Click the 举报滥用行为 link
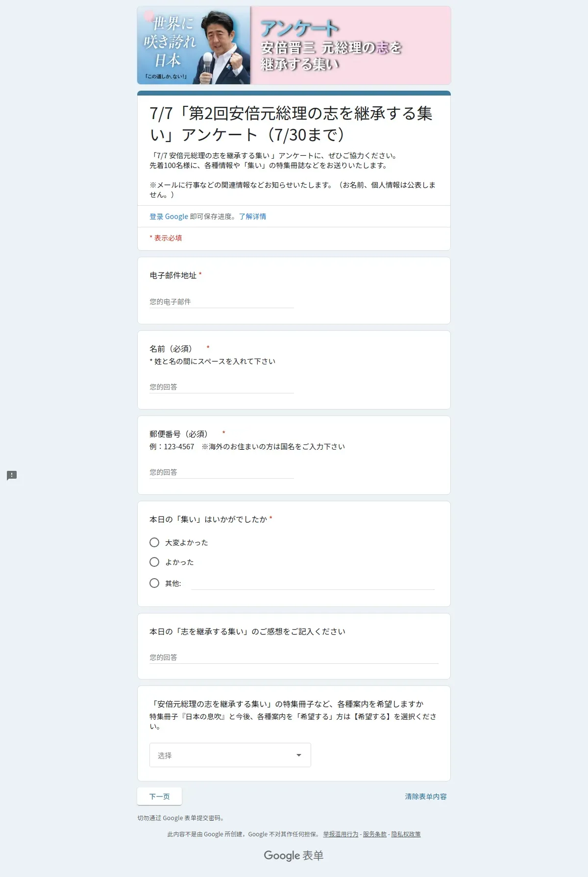The height and width of the screenshot is (877, 588). [x=341, y=834]
